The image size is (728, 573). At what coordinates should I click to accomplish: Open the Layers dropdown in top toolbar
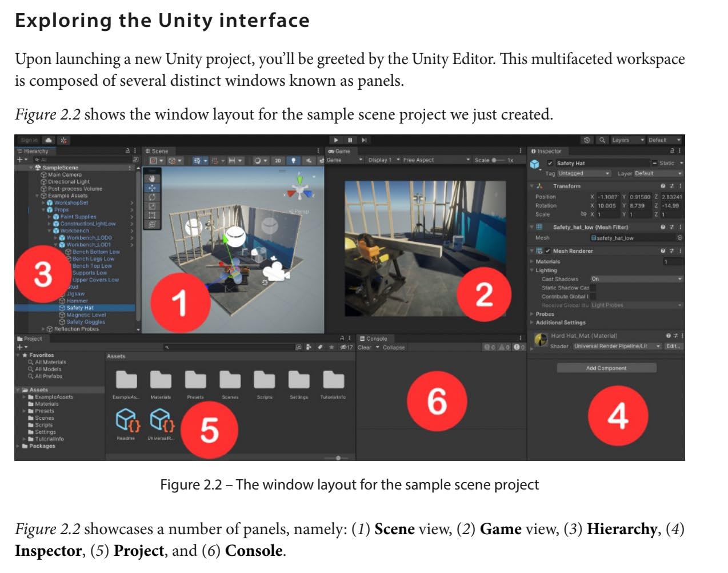[627, 140]
